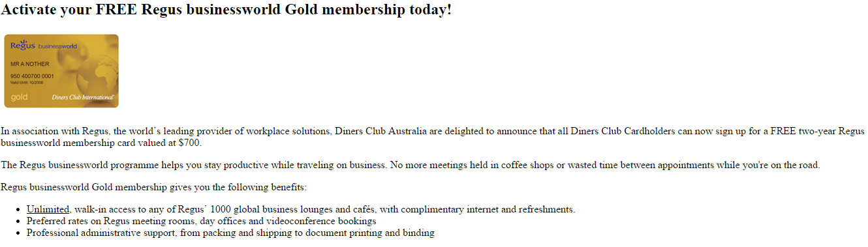This screenshot has width=868, height=247.
Task: Click the paragraph beginning "In association with Regus"
Action: [433, 137]
